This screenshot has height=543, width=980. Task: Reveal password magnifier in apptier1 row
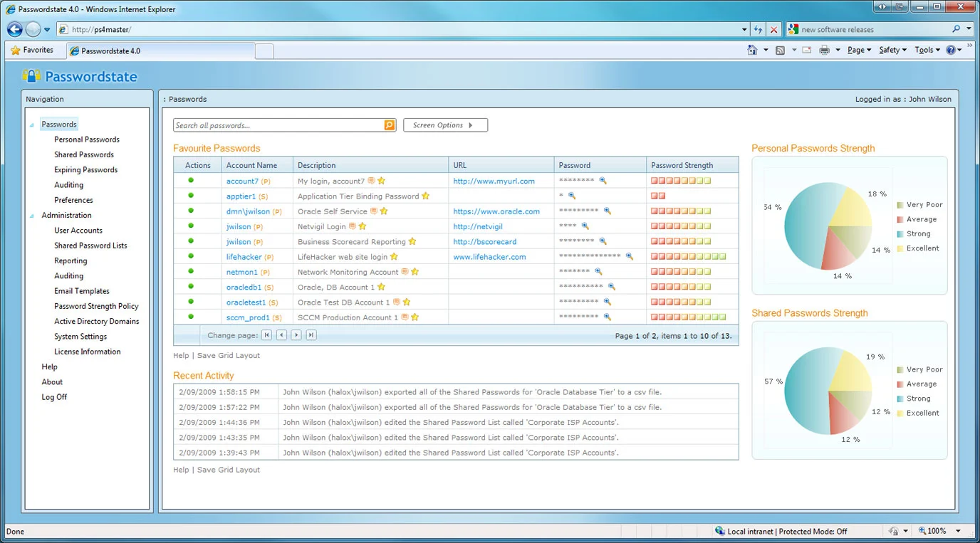pyautogui.click(x=571, y=196)
